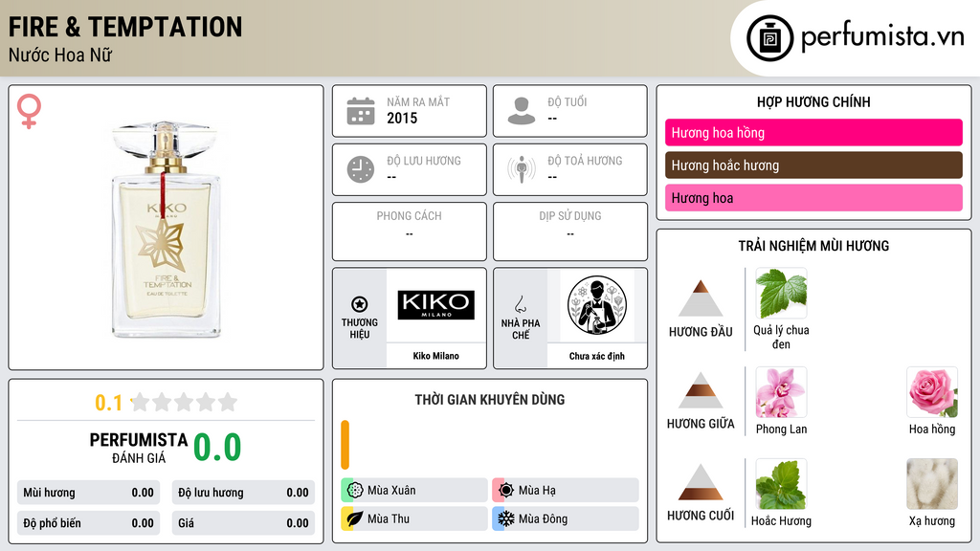Click the Mùa Xuân flower icon
This screenshot has width=980, height=551.
355,490
